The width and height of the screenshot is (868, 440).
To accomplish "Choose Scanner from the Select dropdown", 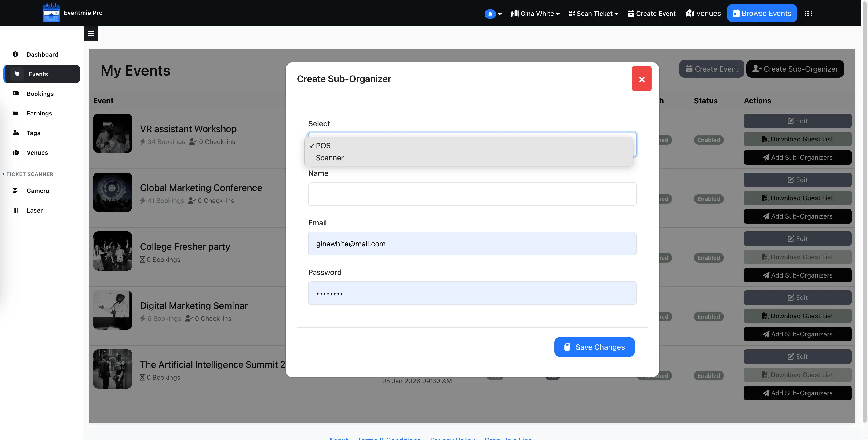I will (x=330, y=158).
